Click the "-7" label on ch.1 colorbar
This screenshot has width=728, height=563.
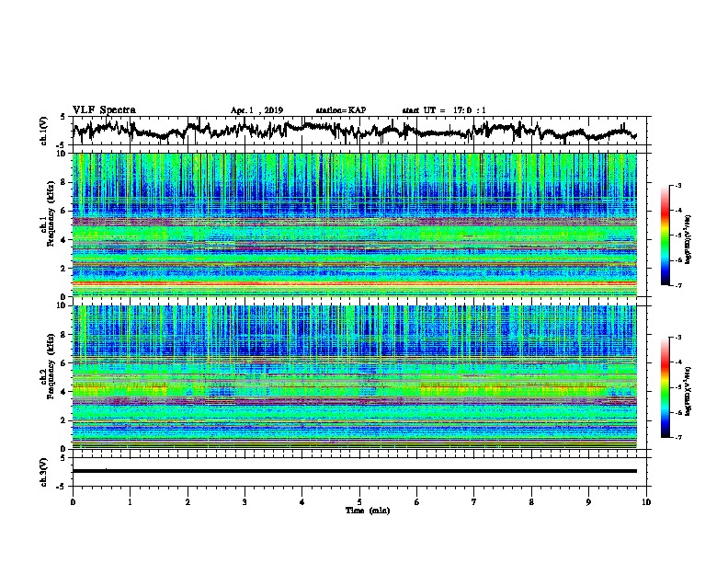tap(678, 285)
